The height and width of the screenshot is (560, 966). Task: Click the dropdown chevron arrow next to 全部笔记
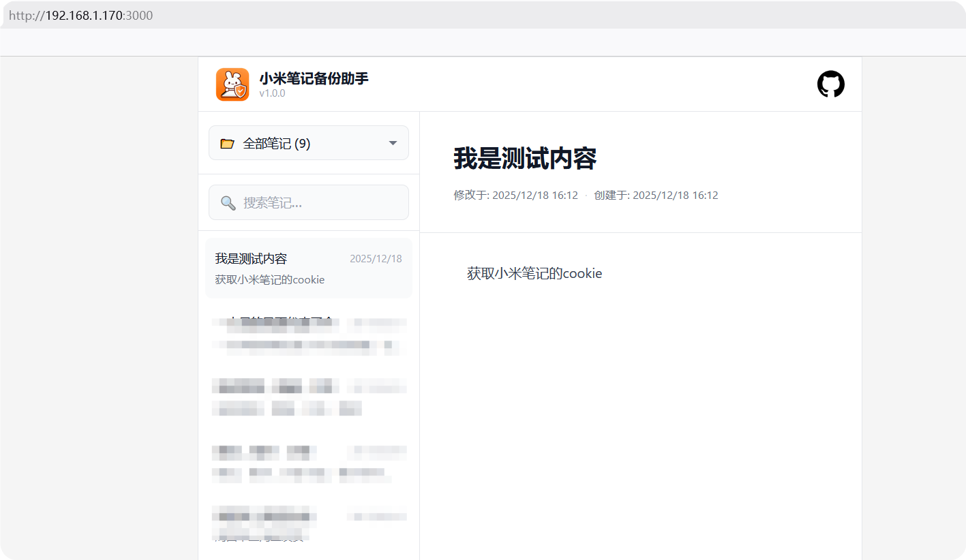pos(393,143)
